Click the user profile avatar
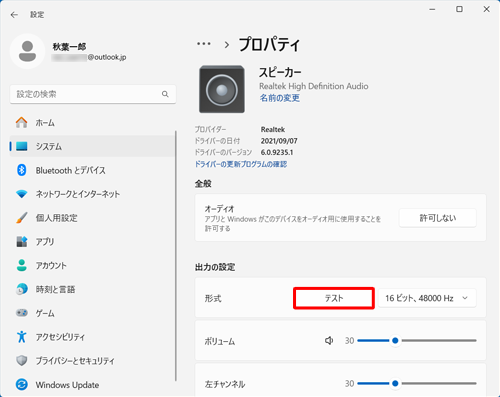This screenshot has height=397, width=500. pyautogui.click(x=27, y=51)
